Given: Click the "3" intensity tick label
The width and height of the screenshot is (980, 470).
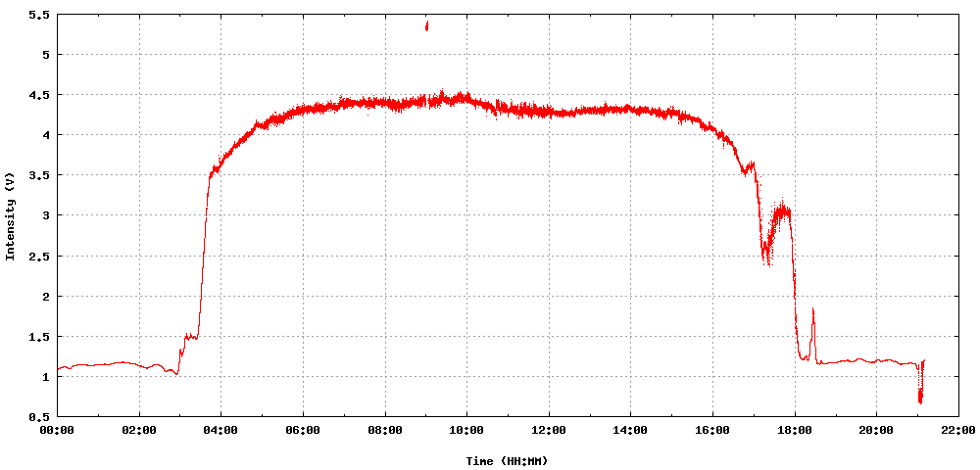Looking at the screenshot, I should (x=45, y=215).
